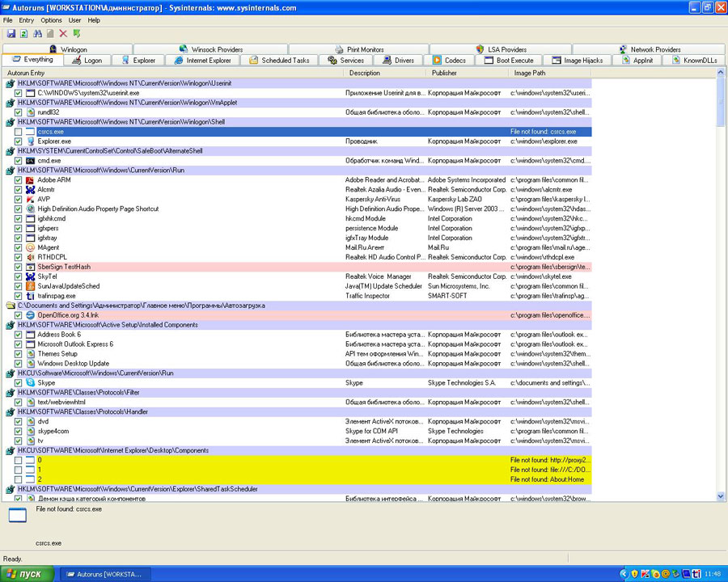The image size is (728, 582).
Task: Toggle the SberSign TestHash checkbox
Action: pos(19,267)
